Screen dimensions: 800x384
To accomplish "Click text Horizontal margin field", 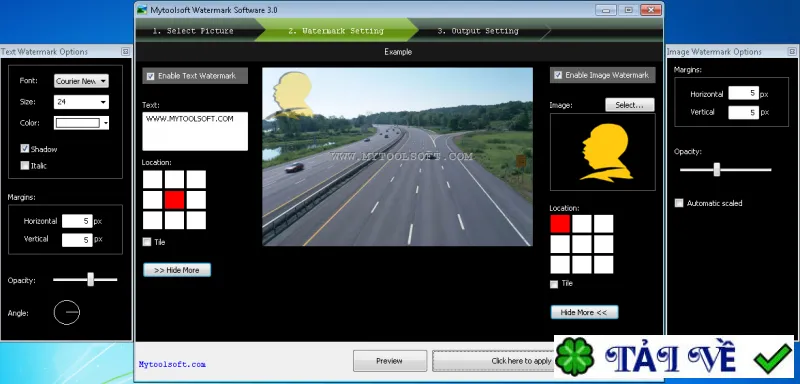I will [77, 221].
